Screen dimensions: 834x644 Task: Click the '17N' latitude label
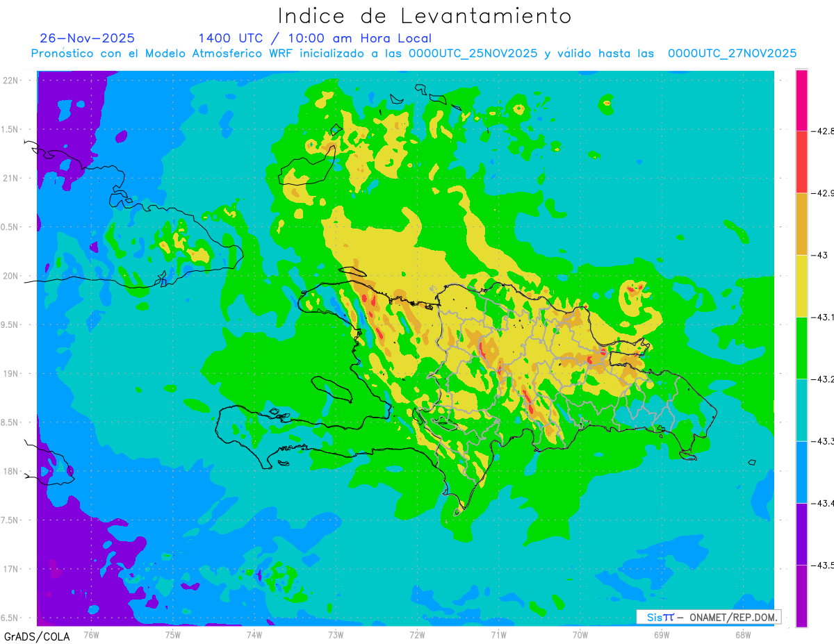12,569
